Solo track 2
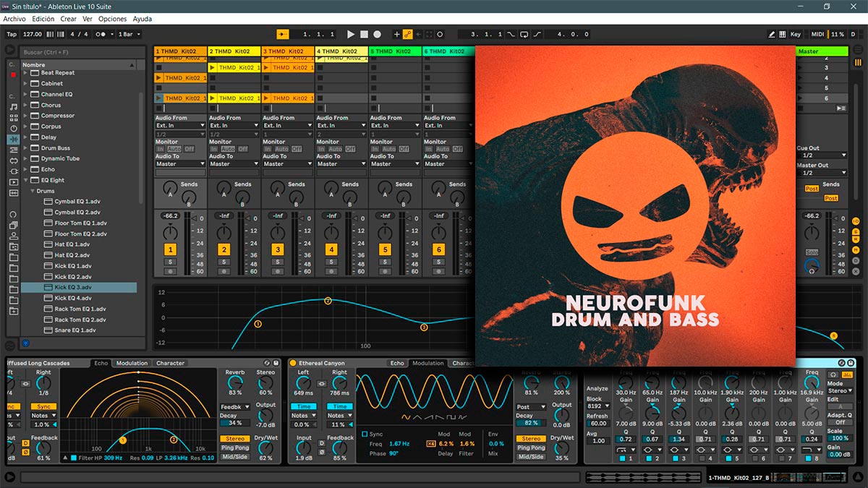Viewport: 868px width, 488px height. pyautogui.click(x=224, y=262)
